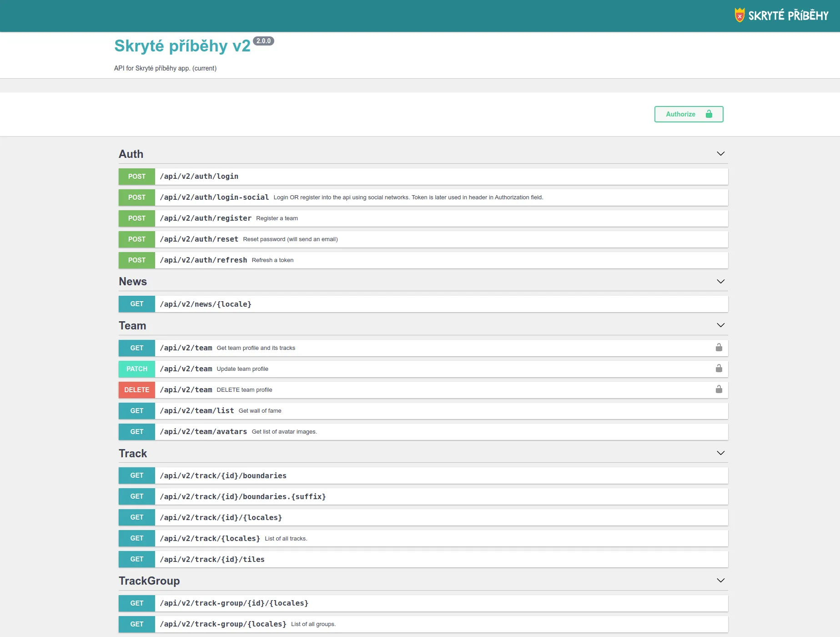Click the Skryté příběhy shield logo icon
Viewport: 840px width, 637px height.
[740, 15]
